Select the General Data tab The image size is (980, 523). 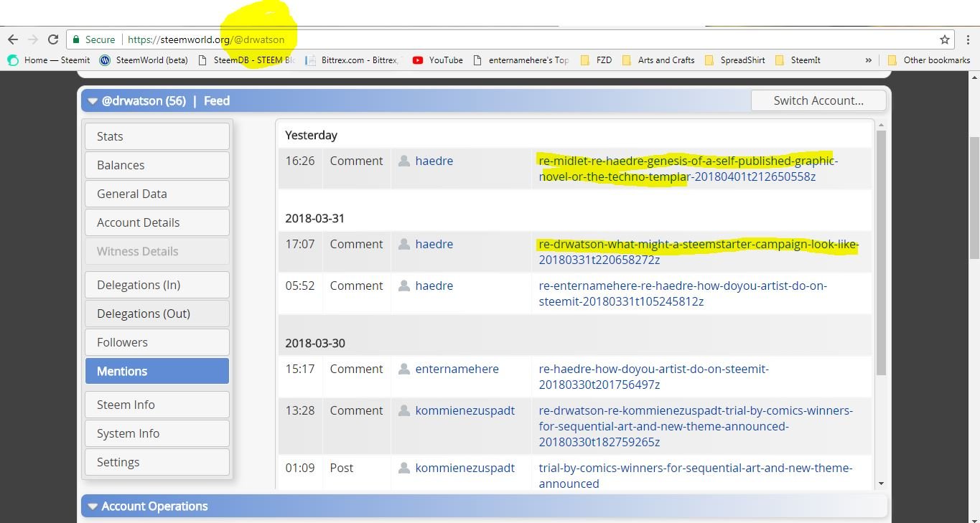[x=157, y=194]
